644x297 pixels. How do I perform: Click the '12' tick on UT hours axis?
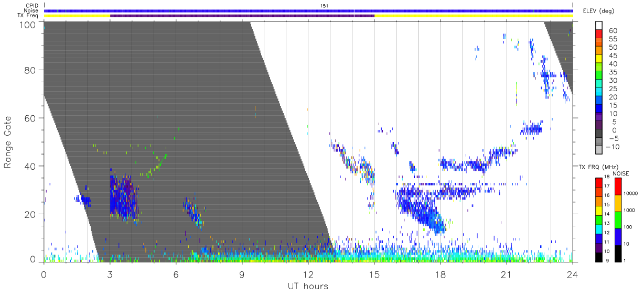pos(308,274)
